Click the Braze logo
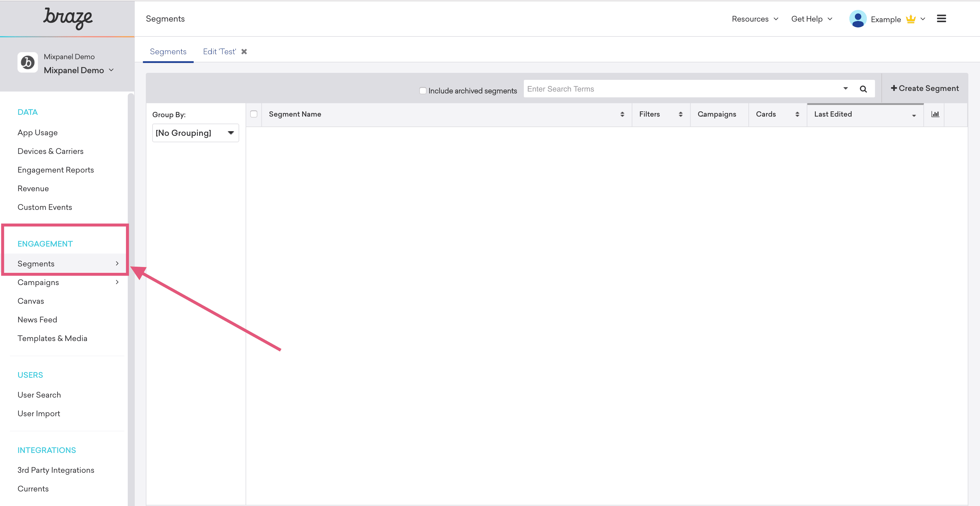This screenshot has height=506, width=980. (67, 18)
